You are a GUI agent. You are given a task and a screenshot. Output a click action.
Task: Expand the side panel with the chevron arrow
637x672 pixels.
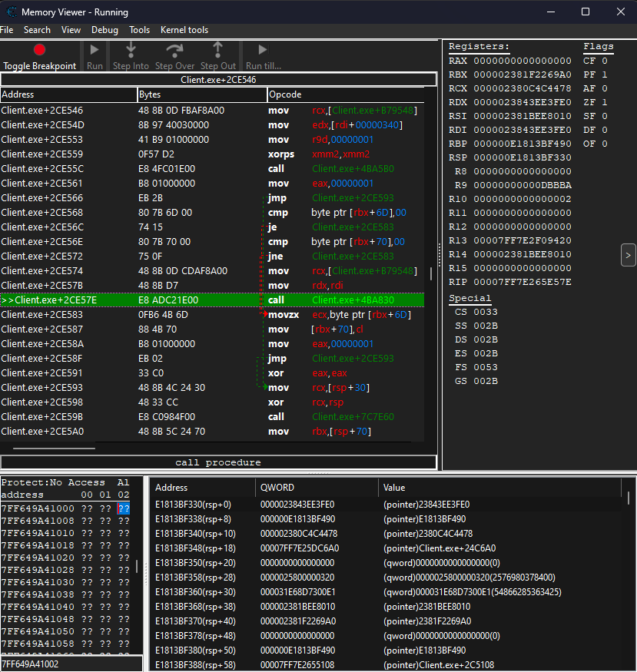[628, 255]
